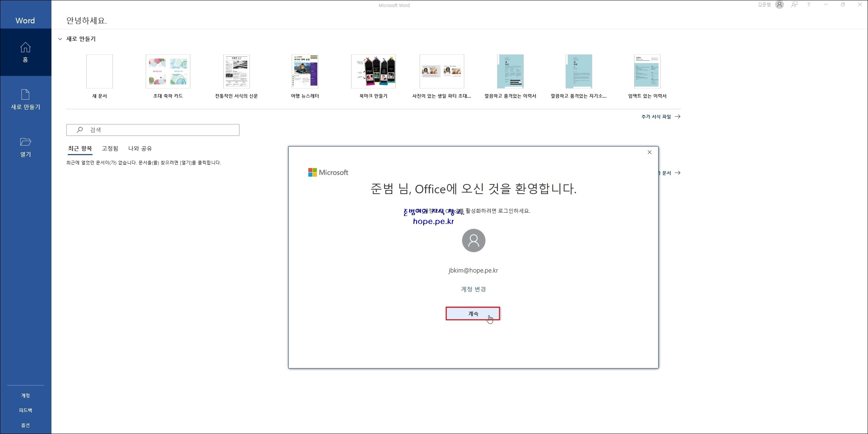Close the Office welcome dialog
868x434 pixels.
click(649, 152)
